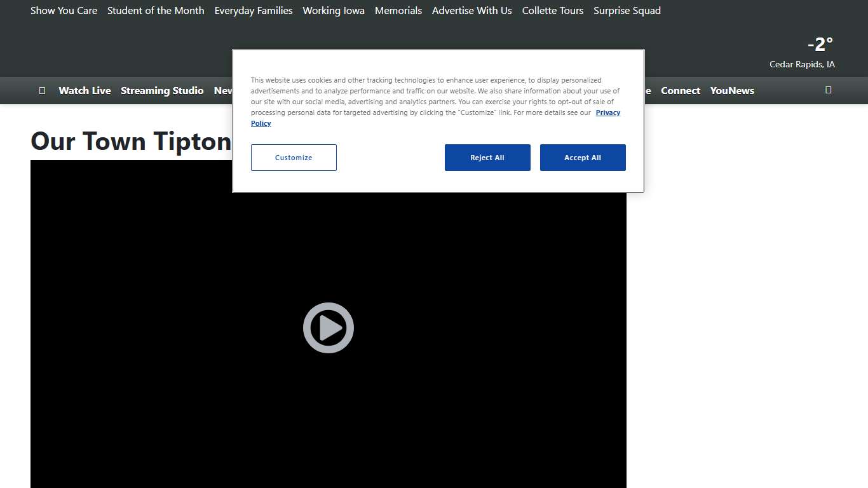Open the Watch Live menu item
The width and height of the screenshot is (868, 488).
coord(85,90)
